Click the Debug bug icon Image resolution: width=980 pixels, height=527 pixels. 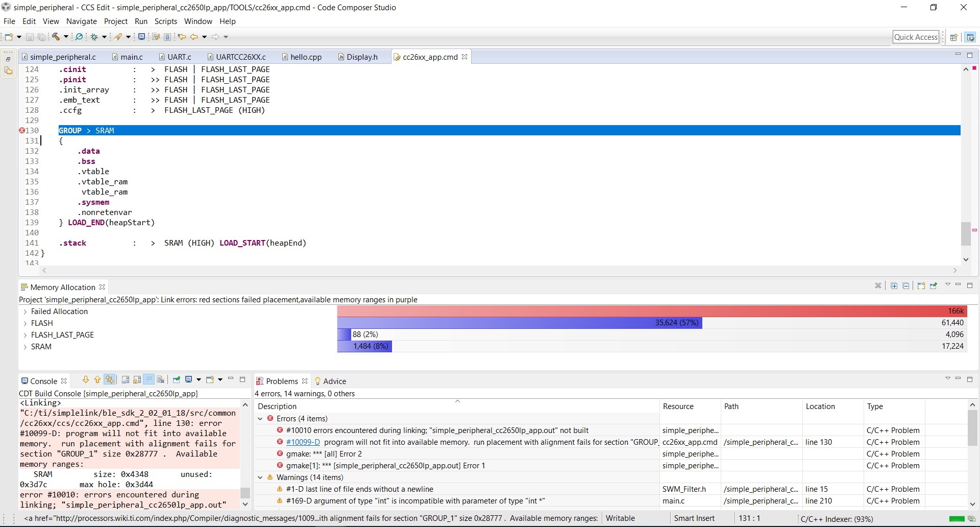click(94, 37)
